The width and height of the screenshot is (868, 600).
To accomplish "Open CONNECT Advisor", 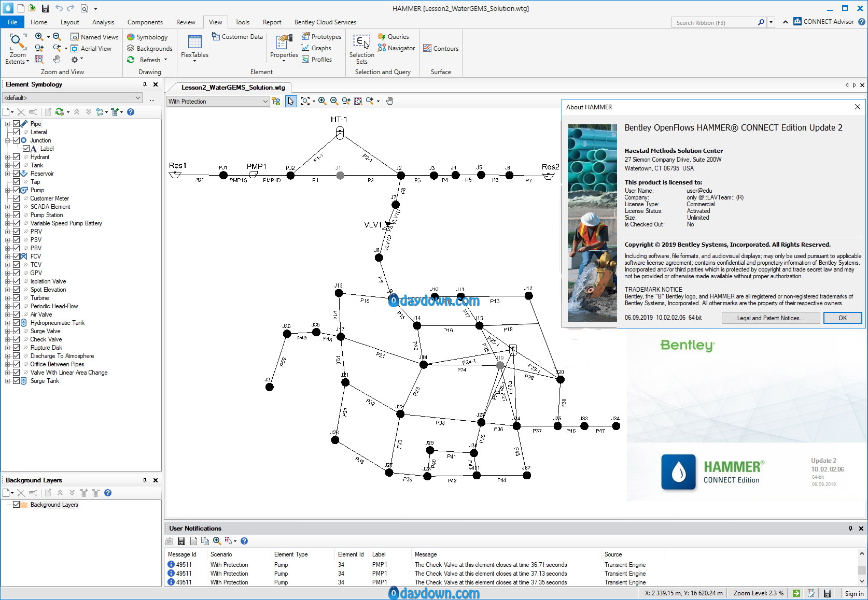I will coord(823,22).
